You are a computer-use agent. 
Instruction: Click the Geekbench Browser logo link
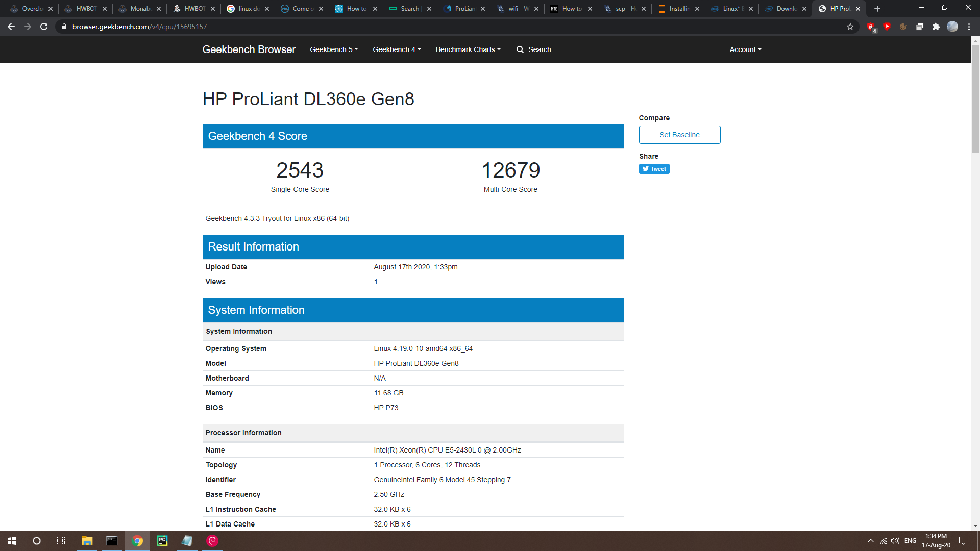[x=249, y=49]
